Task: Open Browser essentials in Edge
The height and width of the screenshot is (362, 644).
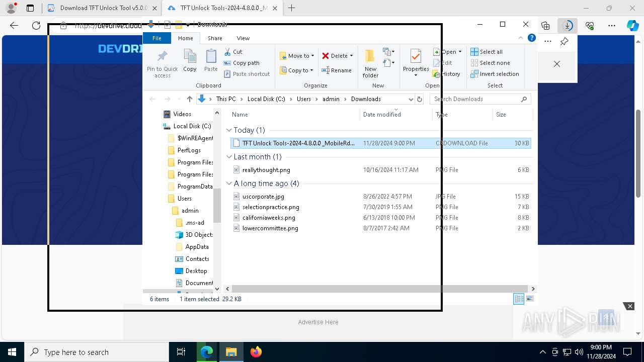Action: (x=590, y=26)
